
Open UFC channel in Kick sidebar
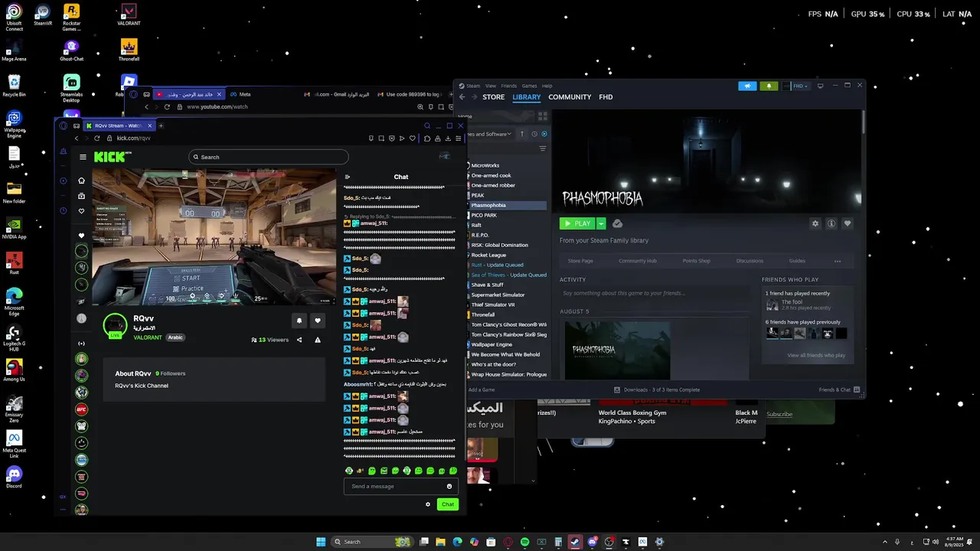pyautogui.click(x=82, y=409)
